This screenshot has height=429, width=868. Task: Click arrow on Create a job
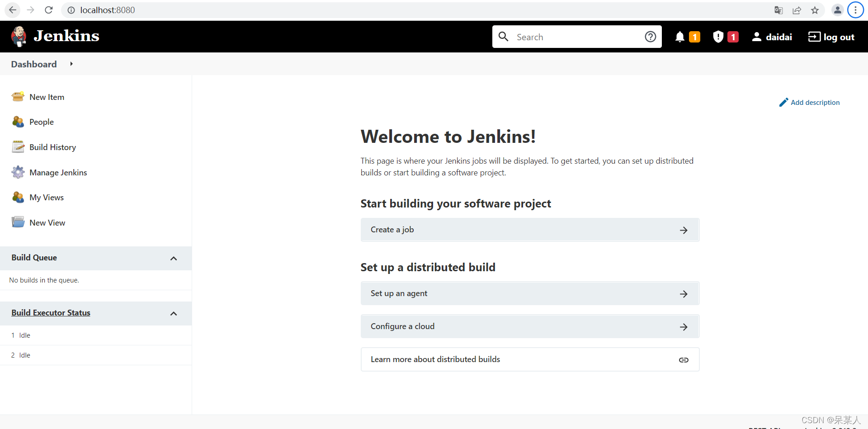pos(684,230)
